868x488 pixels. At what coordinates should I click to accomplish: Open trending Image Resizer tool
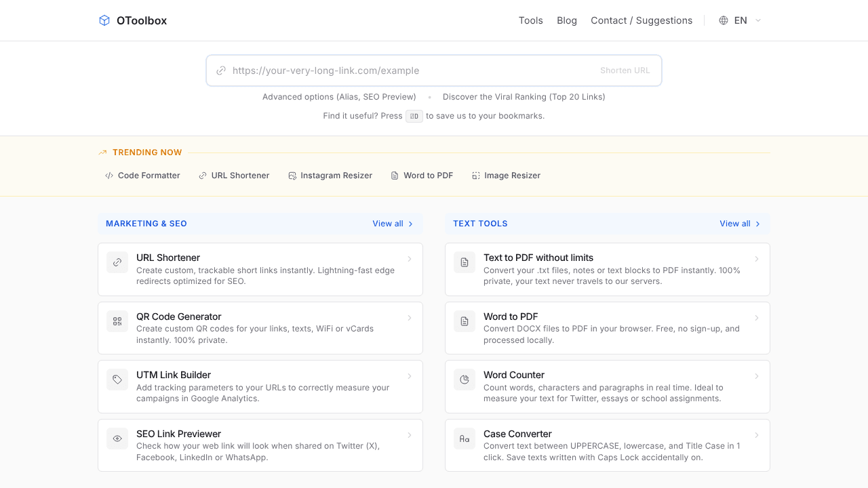507,176
